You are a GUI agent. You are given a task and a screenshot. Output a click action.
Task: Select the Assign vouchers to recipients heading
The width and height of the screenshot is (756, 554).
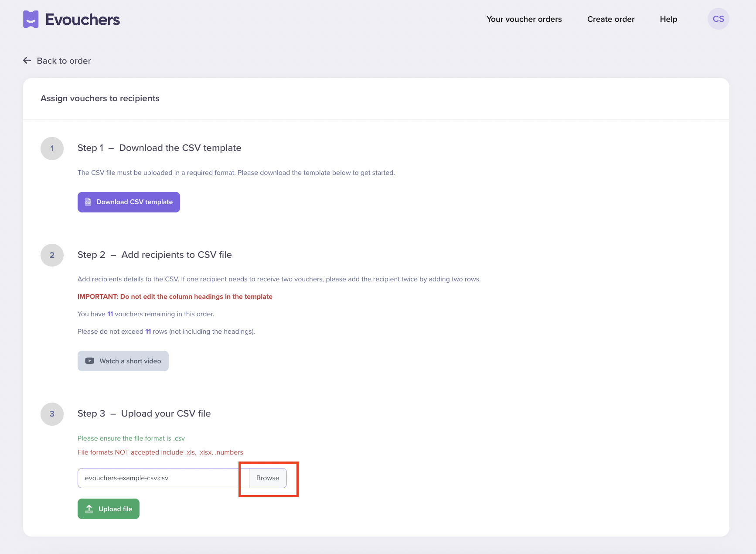[100, 99]
